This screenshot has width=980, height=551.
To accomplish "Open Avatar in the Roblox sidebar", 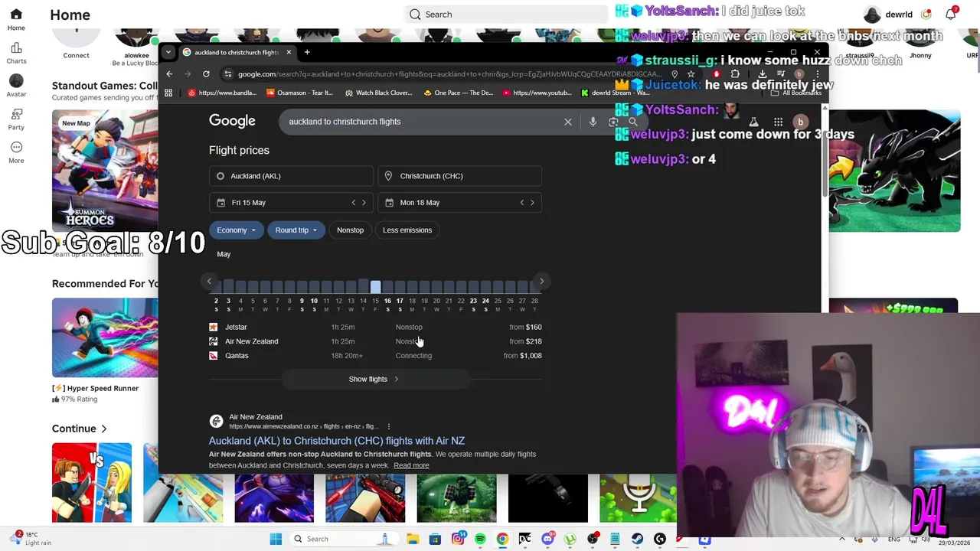I will [x=16, y=86].
